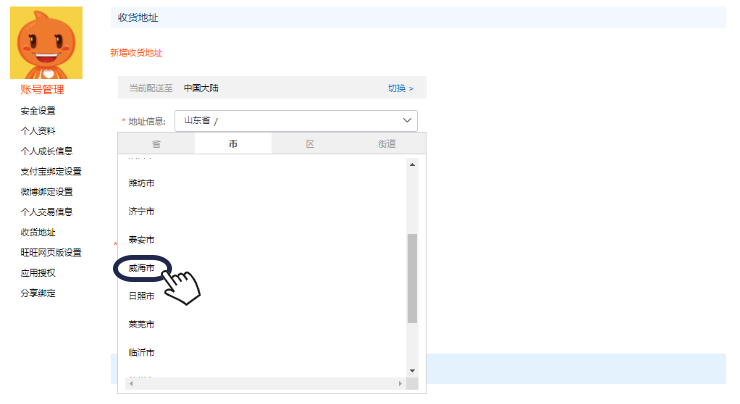Image resolution: width=740 pixels, height=404 pixels.
Task: Click the horizontal scrollbar left arrow
Action: [129, 383]
